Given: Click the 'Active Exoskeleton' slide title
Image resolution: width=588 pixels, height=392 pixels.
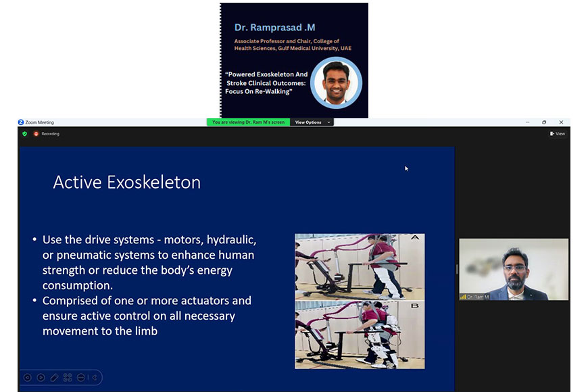Looking at the screenshot, I should 127,182.
